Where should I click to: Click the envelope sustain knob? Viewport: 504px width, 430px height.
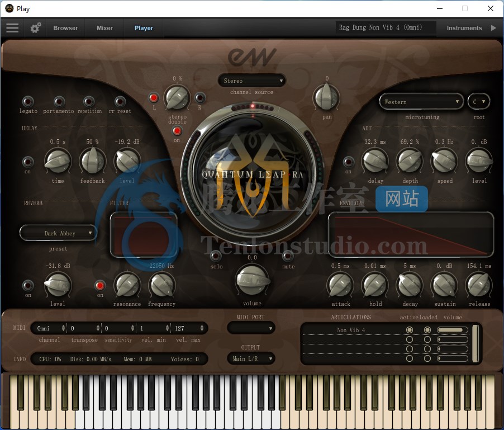tap(445, 285)
